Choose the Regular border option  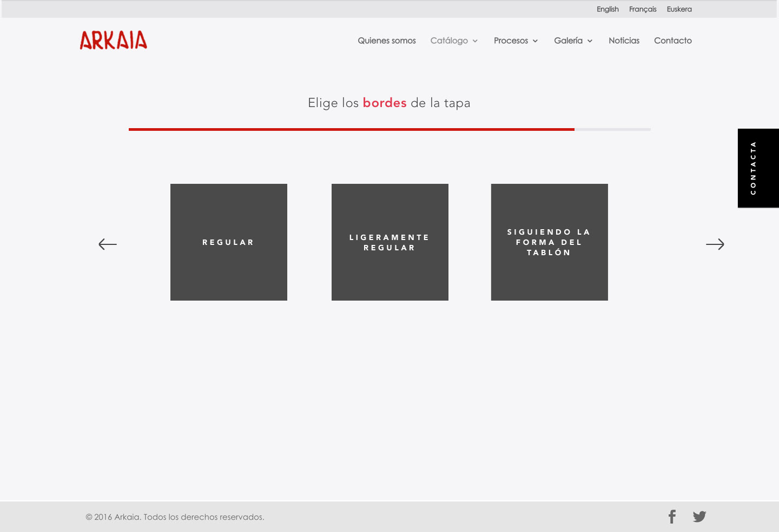(x=229, y=242)
